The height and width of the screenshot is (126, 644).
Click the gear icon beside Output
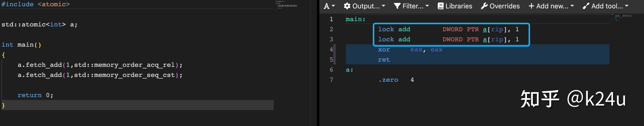347,6
